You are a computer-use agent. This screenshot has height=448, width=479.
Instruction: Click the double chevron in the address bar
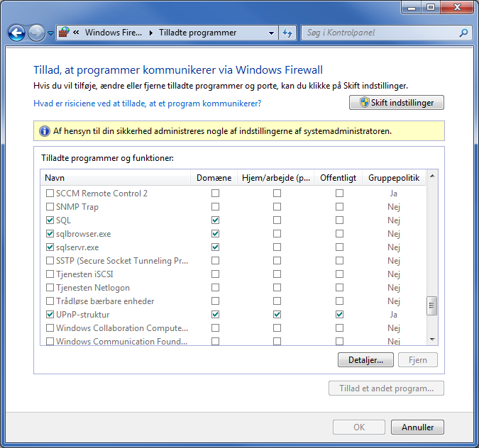(76, 33)
